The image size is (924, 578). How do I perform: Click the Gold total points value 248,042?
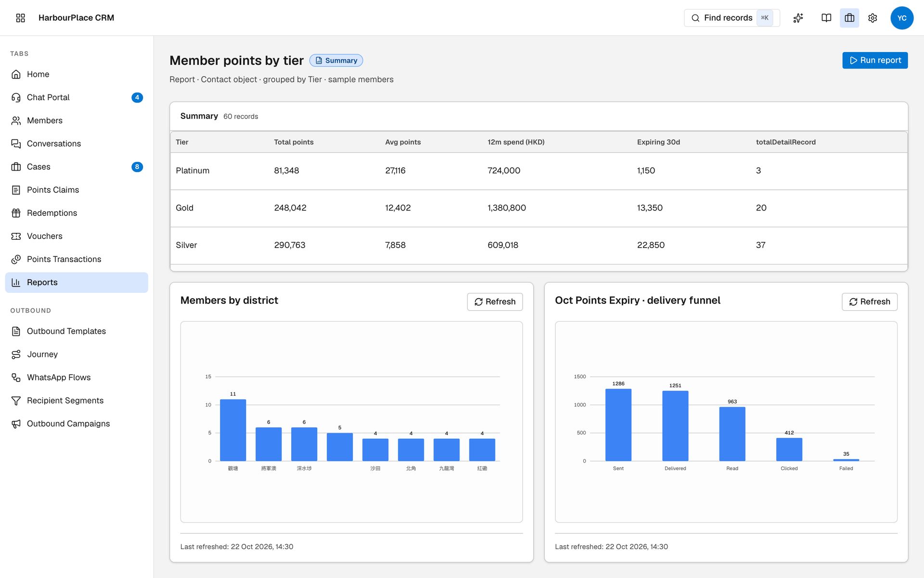tap(290, 208)
